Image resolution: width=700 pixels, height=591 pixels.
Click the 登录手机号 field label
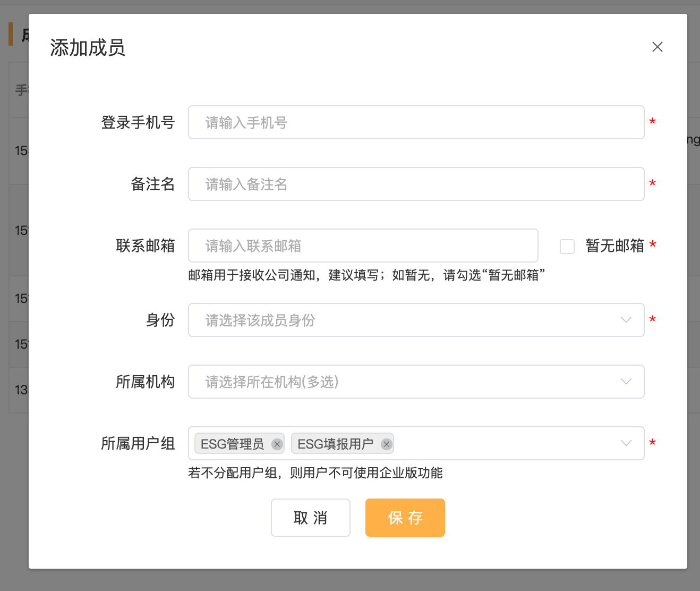138,122
